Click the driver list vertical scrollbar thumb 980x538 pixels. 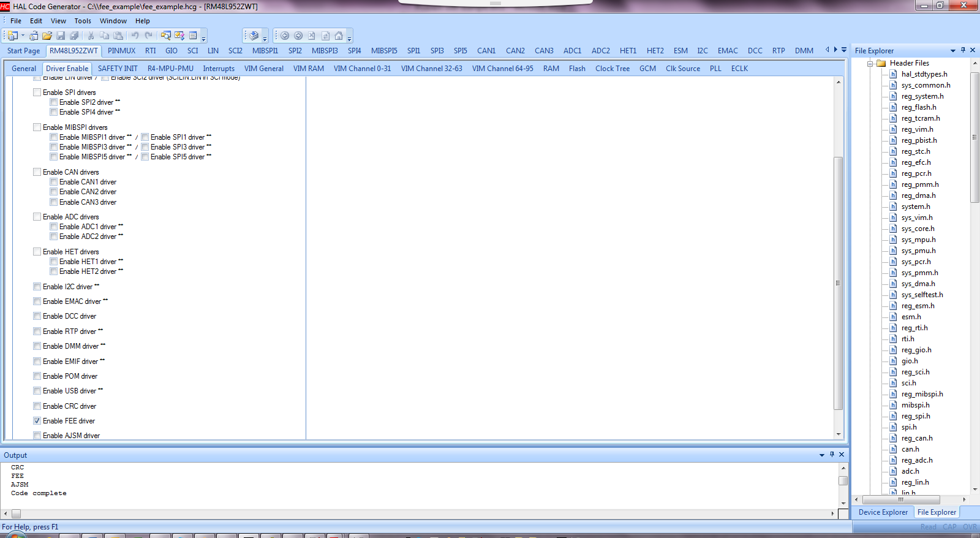[x=838, y=283]
